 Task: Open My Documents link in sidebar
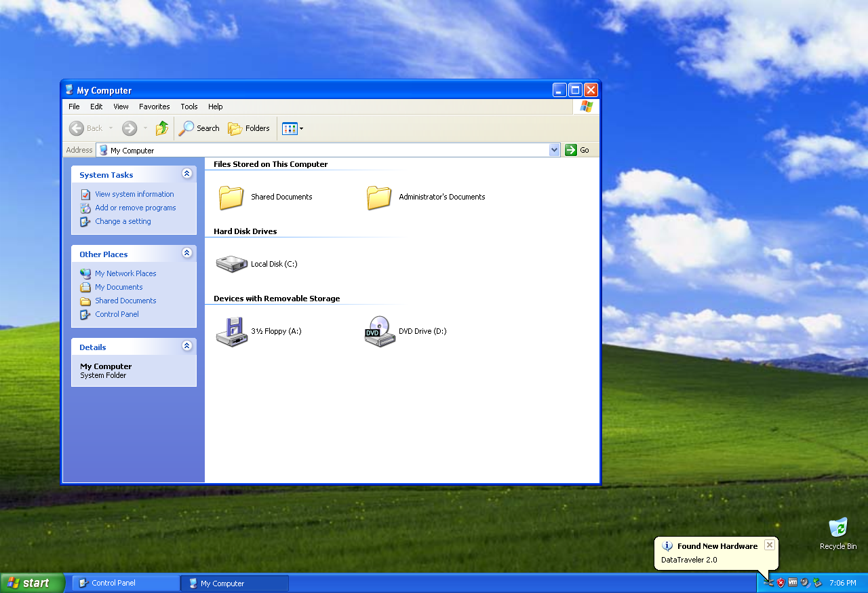[x=119, y=287]
